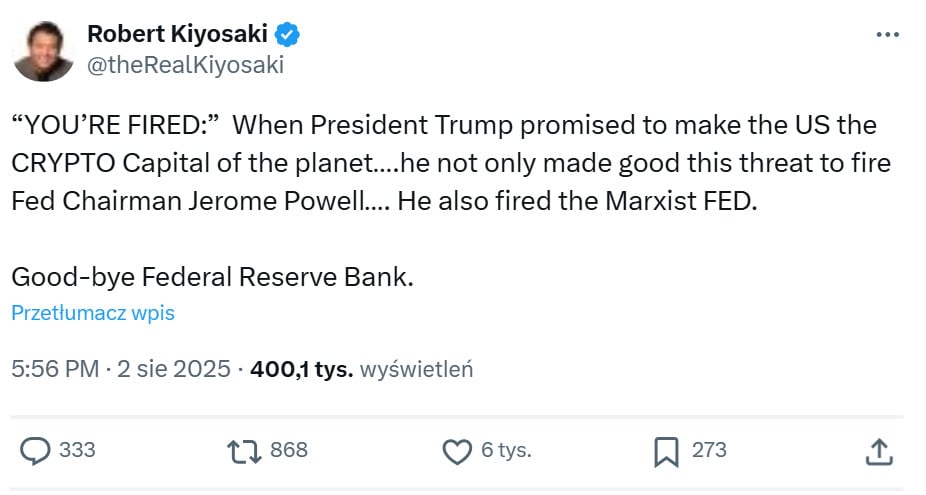Image resolution: width=926 pixels, height=495 pixels.
Task: Repost using the retweet arrows icon
Action: (244, 451)
